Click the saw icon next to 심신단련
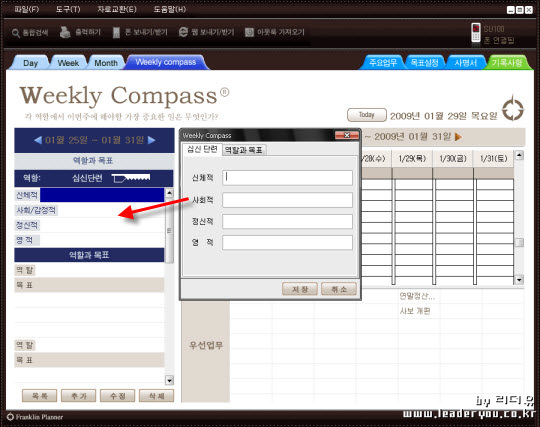This screenshot has width=540, height=427. coord(131,178)
